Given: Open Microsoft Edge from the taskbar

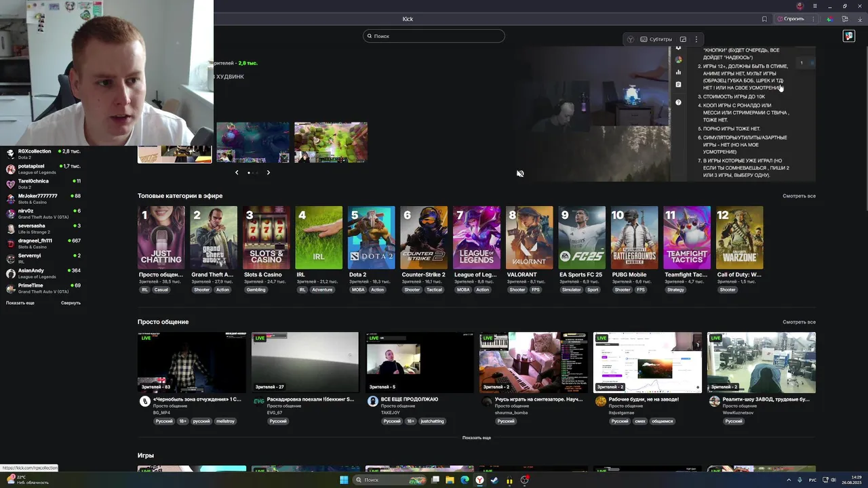Looking at the screenshot, I should click(465, 480).
